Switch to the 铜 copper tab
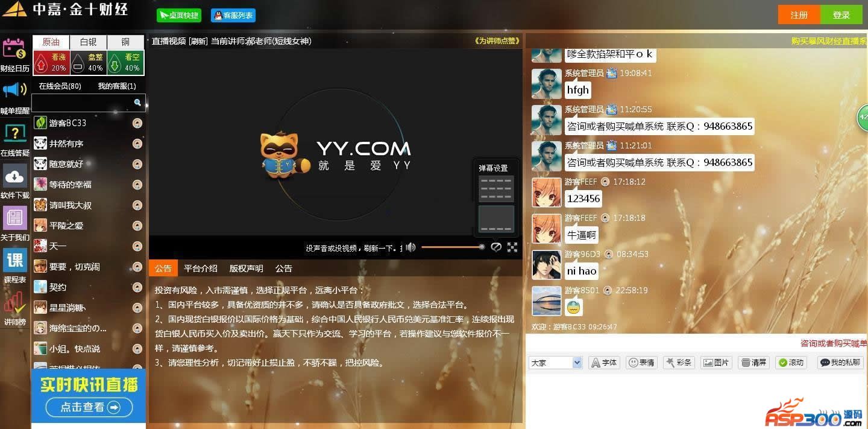The height and width of the screenshot is (429, 868). [125, 42]
